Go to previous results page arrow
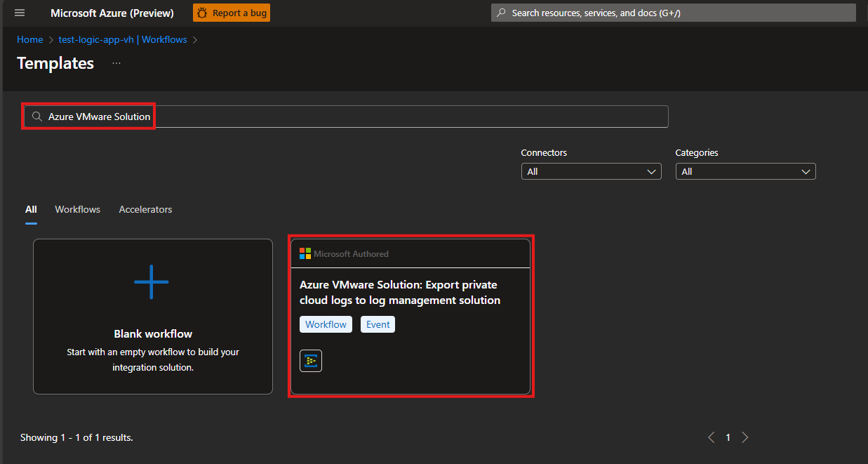Screen dimensions: 868x464 point(712,437)
